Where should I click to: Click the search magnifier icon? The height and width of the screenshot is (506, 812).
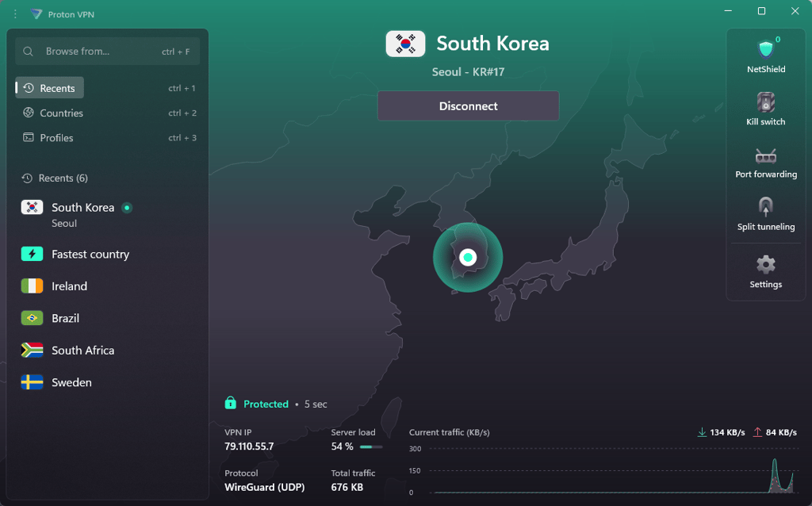click(28, 52)
